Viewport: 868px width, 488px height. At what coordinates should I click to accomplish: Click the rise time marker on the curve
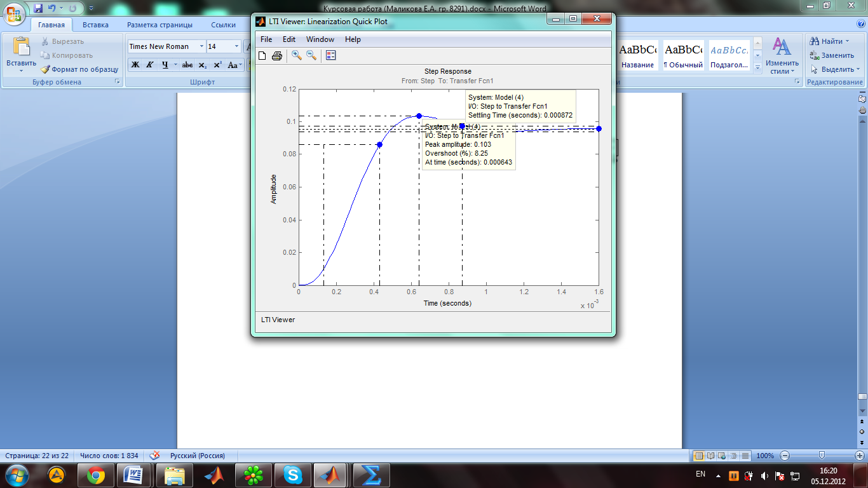tap(379, 144)
